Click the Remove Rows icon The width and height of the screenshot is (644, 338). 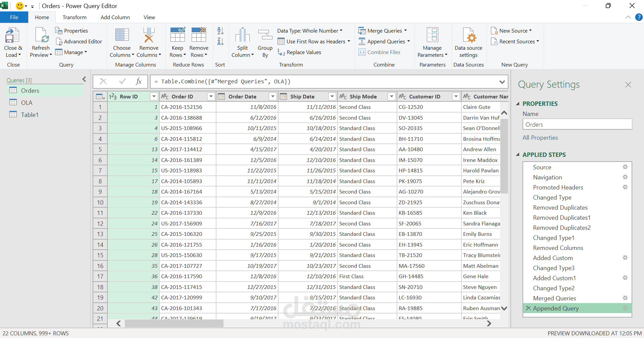pos(199,35)
